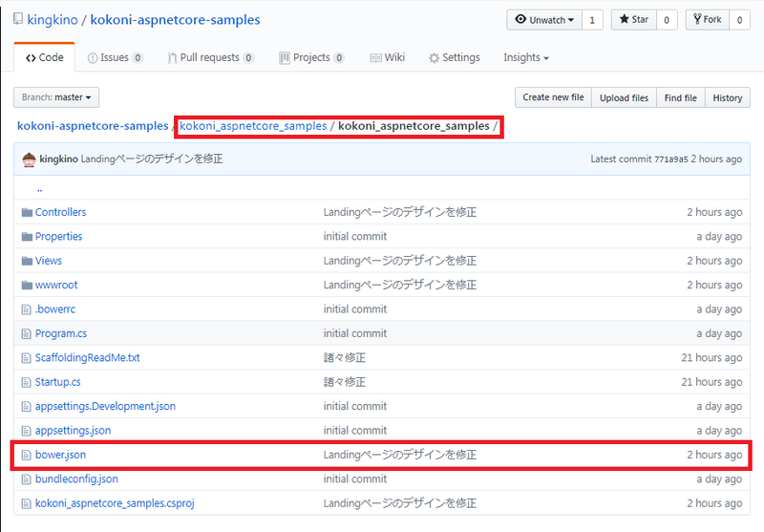This screenshot has width=764, height=532.
Task: Open the appsettings.json file
Action: click(74, 430)
